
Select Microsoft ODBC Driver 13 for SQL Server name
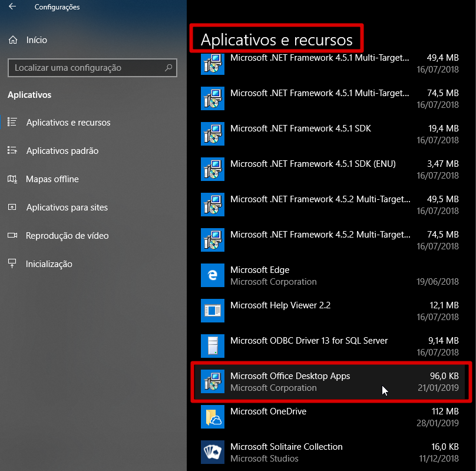[309, 341]
